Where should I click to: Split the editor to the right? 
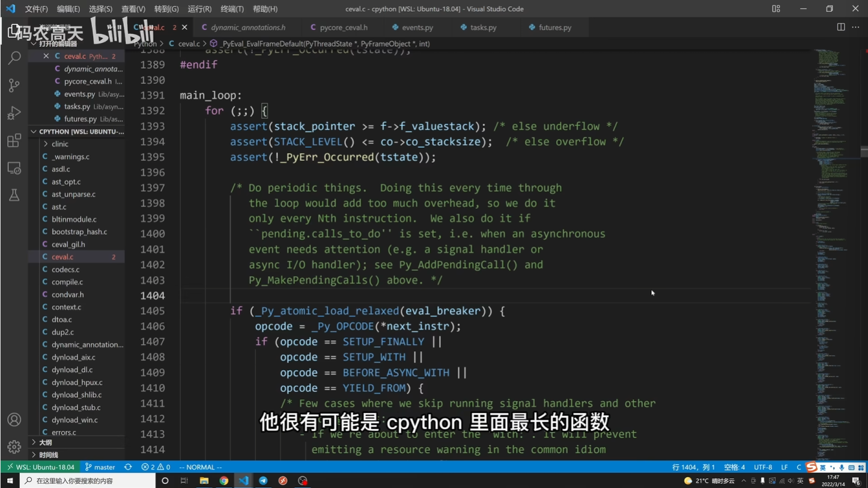(x=841, y=28)
